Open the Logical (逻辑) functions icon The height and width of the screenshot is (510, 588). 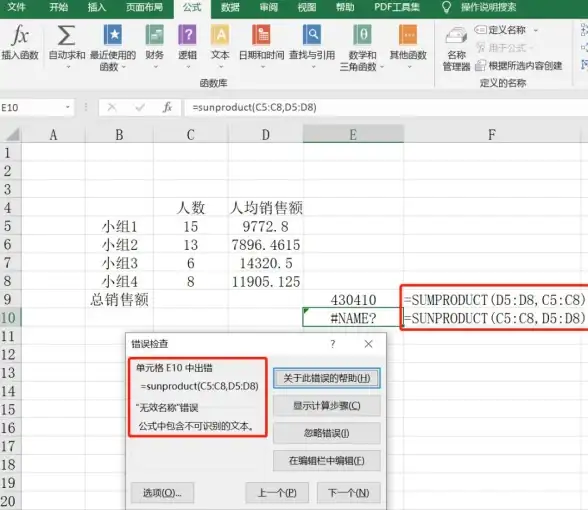tap(187, 35)
